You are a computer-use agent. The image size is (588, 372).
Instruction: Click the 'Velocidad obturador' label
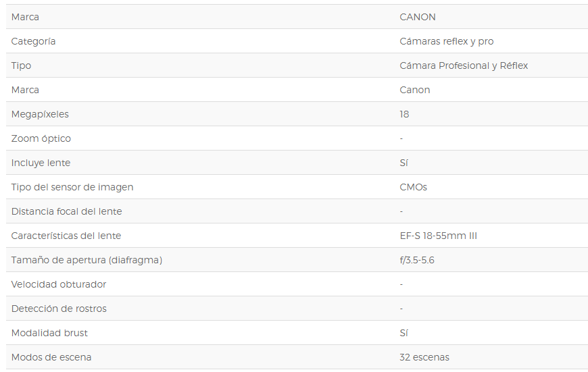[59, 285]
